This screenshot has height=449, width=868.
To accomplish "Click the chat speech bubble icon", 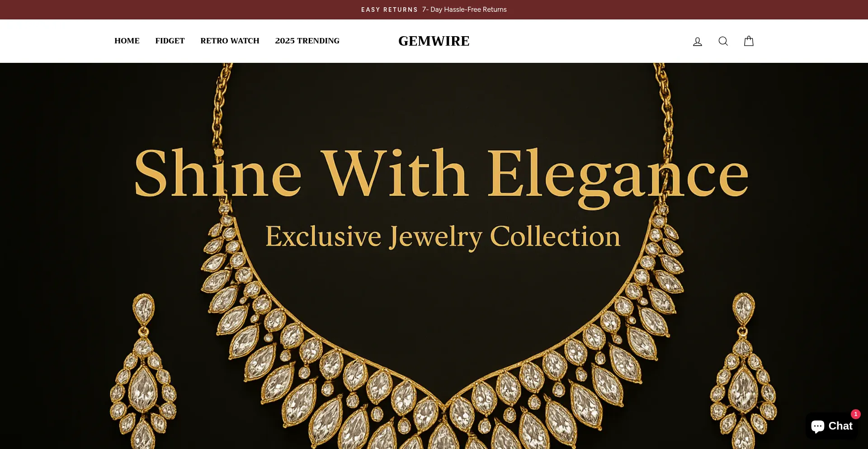I will (818, 426).
